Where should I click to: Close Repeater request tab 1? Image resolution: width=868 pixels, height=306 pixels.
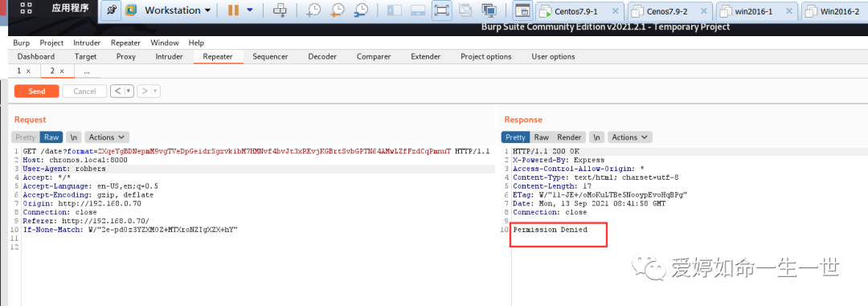[28, 71]
